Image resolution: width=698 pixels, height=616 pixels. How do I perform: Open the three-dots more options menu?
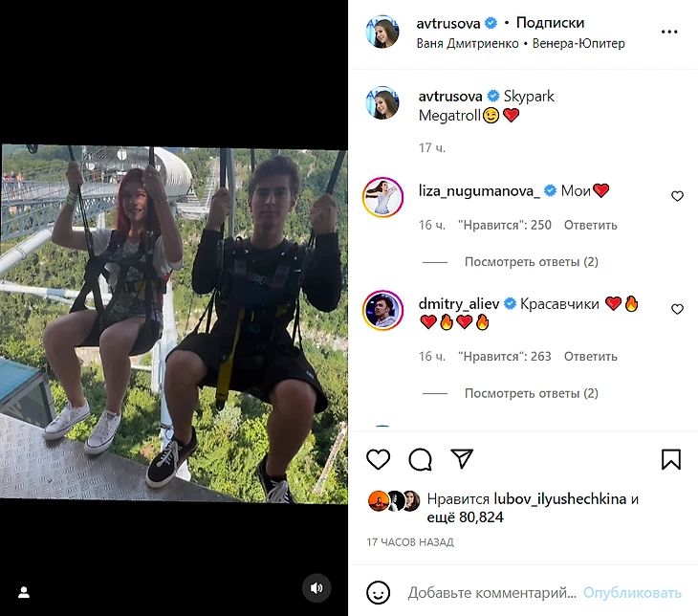[669, 32]
